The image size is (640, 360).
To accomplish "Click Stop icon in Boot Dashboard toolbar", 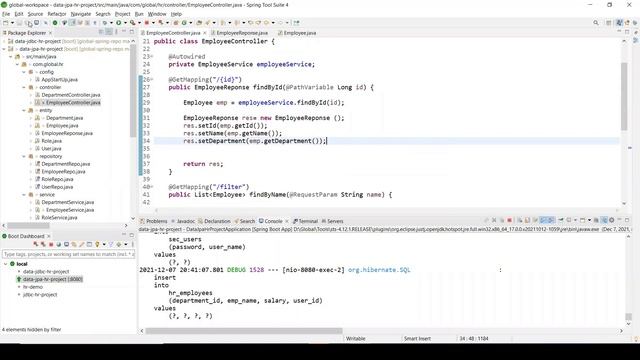I will (51, 244).
